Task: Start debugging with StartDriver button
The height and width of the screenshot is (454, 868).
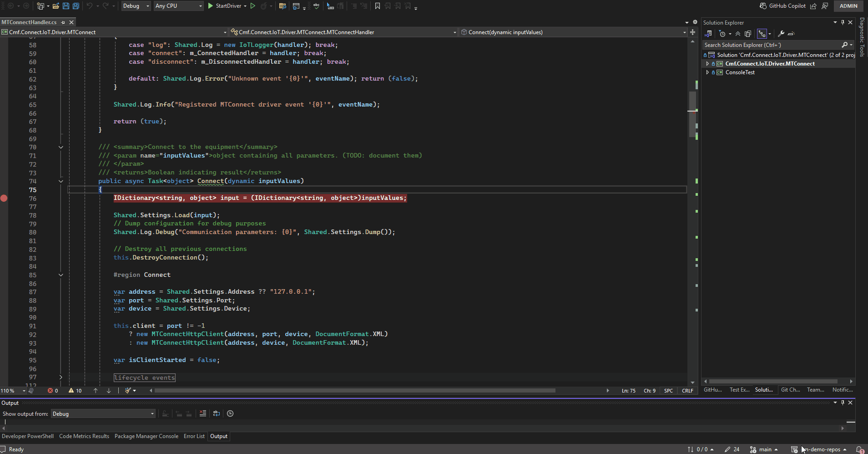Action: pyautogui.click(x=225, y=6)
